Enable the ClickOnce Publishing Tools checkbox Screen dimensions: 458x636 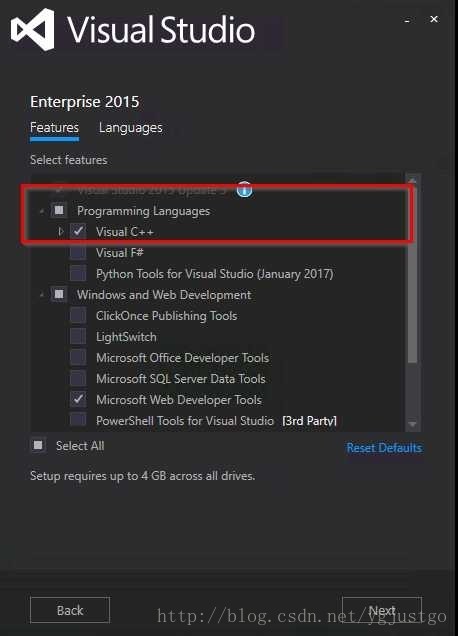click(x=78, y=316)
